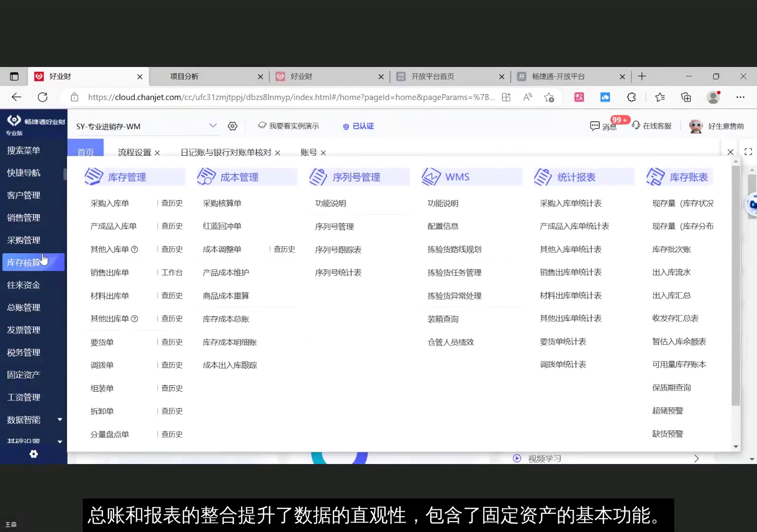Screen dimensions: 757x532
Task: Click the 成本管理 category icon
Action: point(206,176)
